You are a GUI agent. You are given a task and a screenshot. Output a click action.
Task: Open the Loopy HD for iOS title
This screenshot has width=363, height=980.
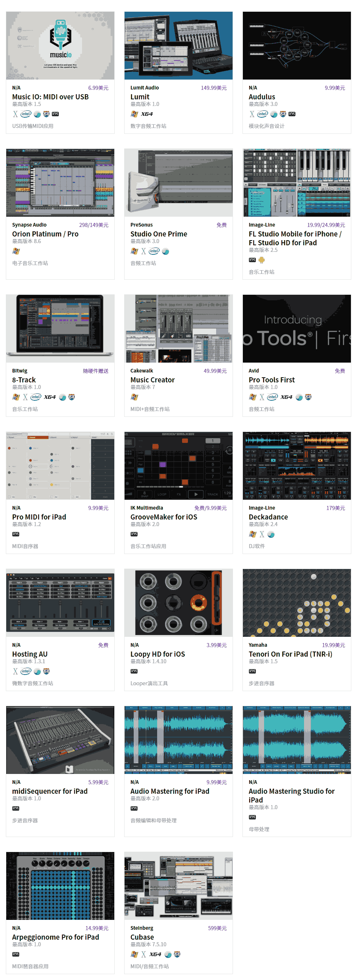pos(158,654)
